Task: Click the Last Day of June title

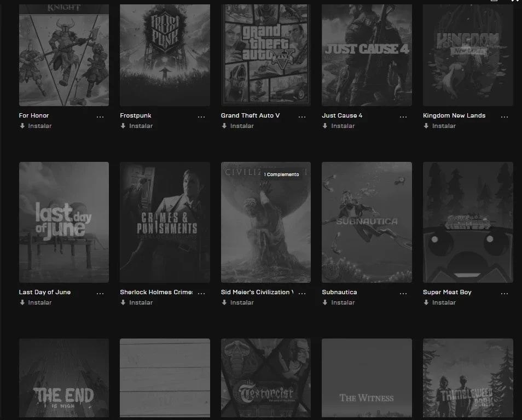Action: [45, 292]
